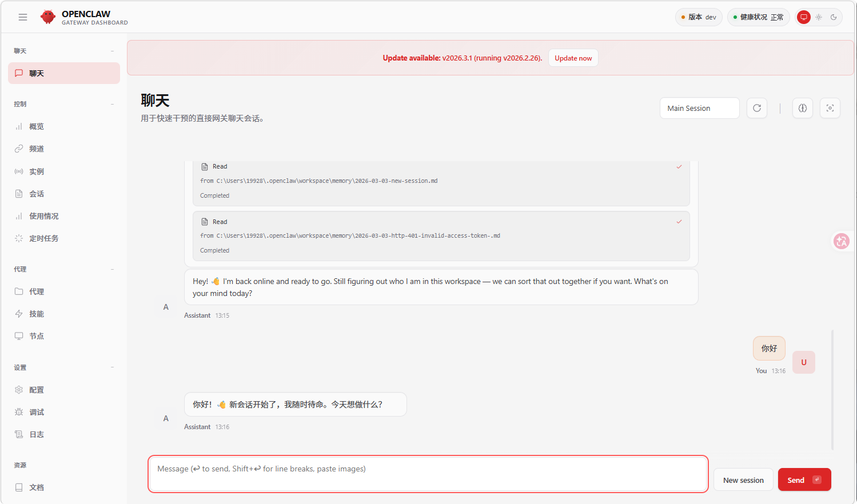Screen dimensions: 857x504
Task: Click the Update now button
Action: [x=573, y=58]
